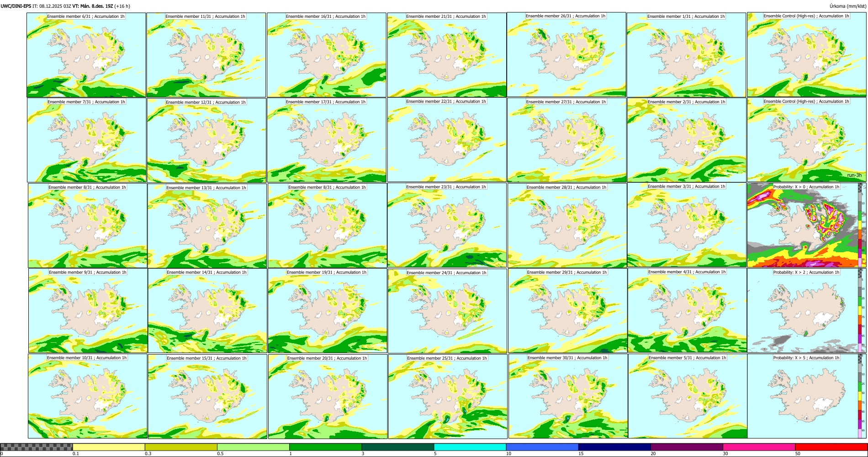This screenshot has height=457, width=868.
Task: Click the Ensemble member 16/31 map
Action: (x=326, y=55)
